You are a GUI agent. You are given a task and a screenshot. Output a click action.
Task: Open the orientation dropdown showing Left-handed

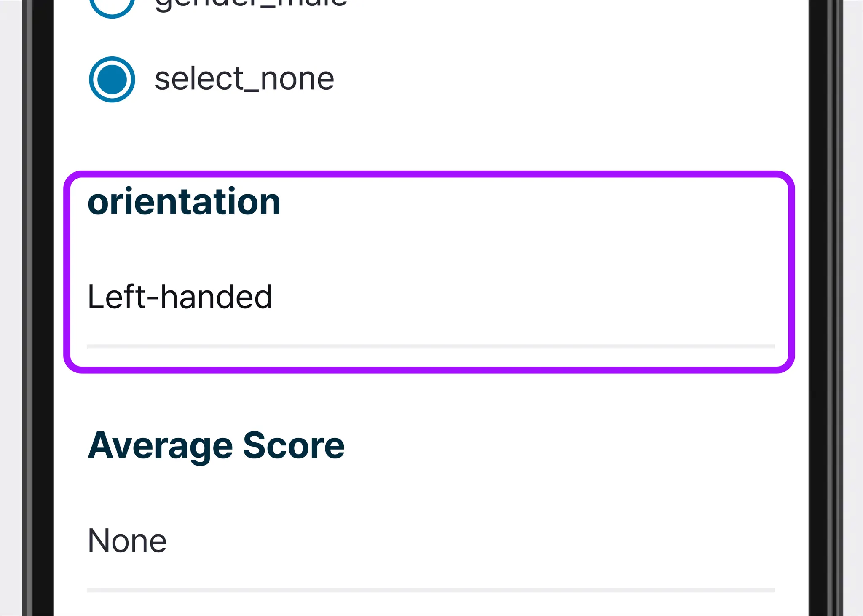click(430, 297)
